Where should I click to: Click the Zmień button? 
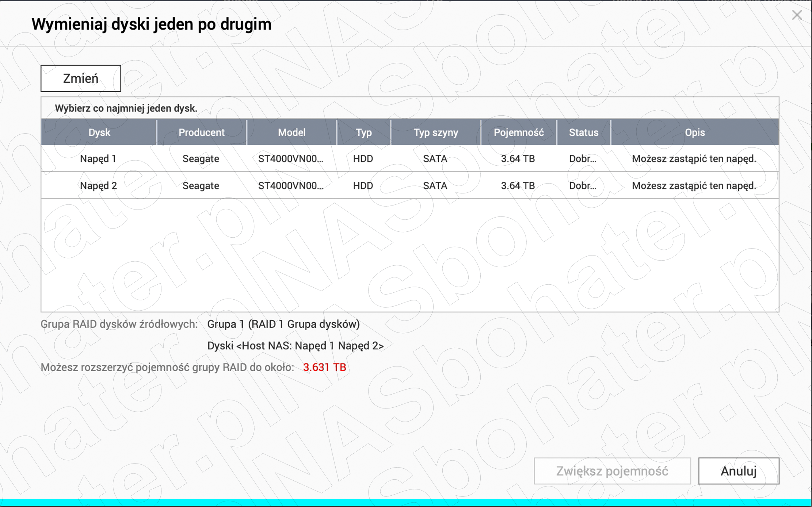tap(81, 78)
